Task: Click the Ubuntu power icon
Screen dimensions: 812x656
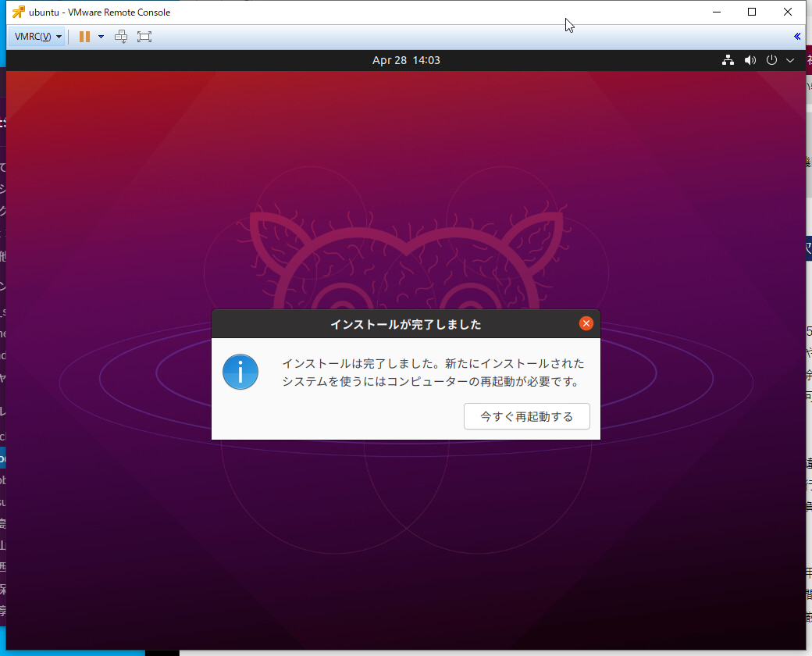Action: pos(771,60)
